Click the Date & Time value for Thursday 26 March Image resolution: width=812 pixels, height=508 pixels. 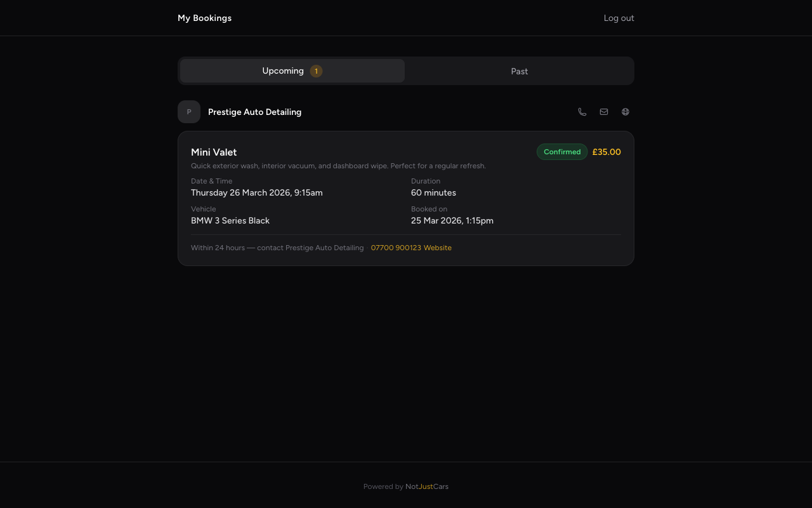point(257,192)
